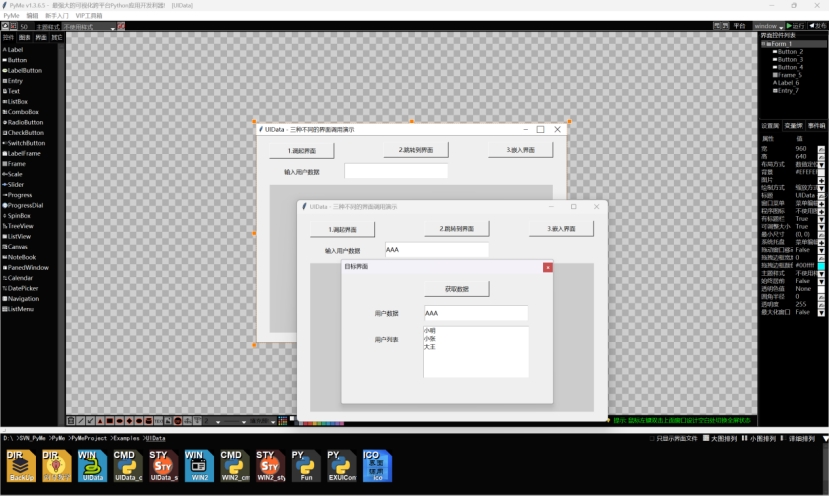Select the red diamond shape tool
830x496 pixels.
pyautogui.click(x=129, y=421)
